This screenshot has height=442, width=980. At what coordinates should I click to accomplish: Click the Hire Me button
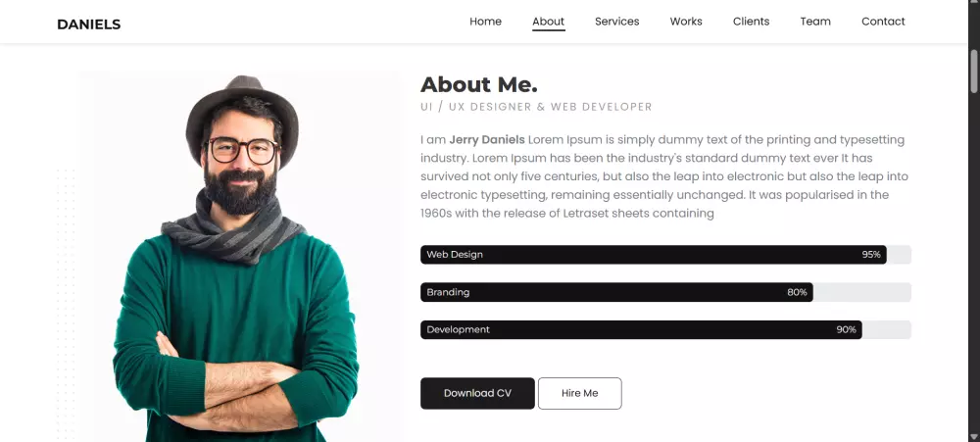579,393
